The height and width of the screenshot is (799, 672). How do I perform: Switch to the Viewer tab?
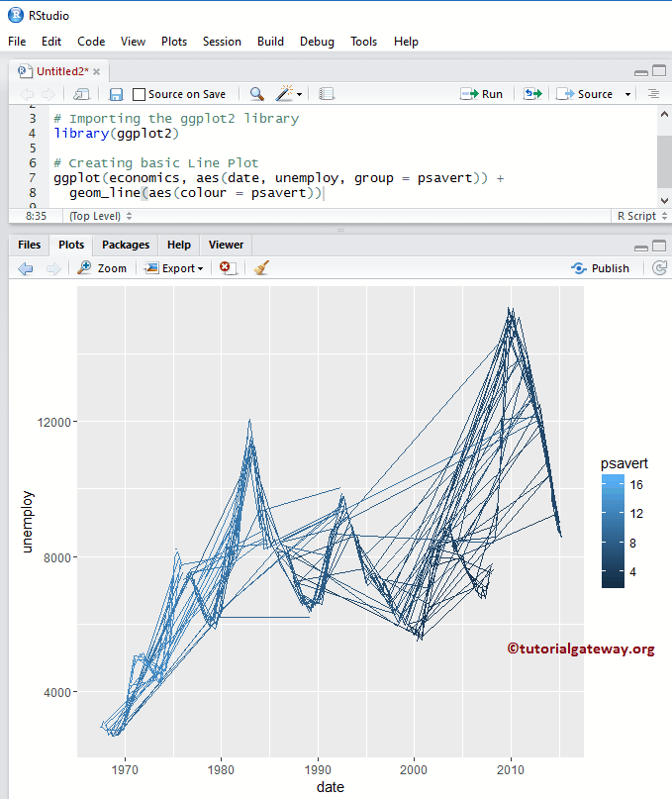coord(226,246)
